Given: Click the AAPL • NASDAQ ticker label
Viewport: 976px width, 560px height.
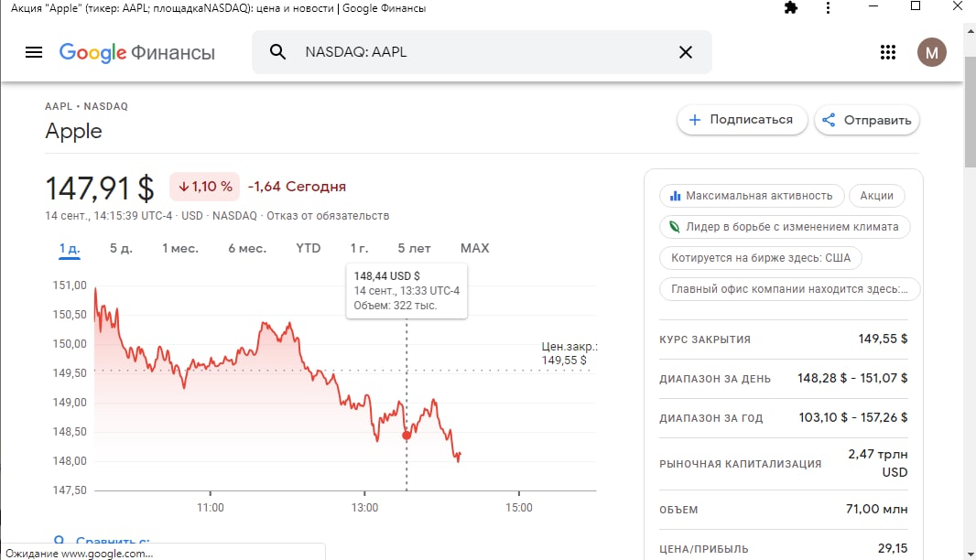Looking at the screenshot, I should 86,106.
